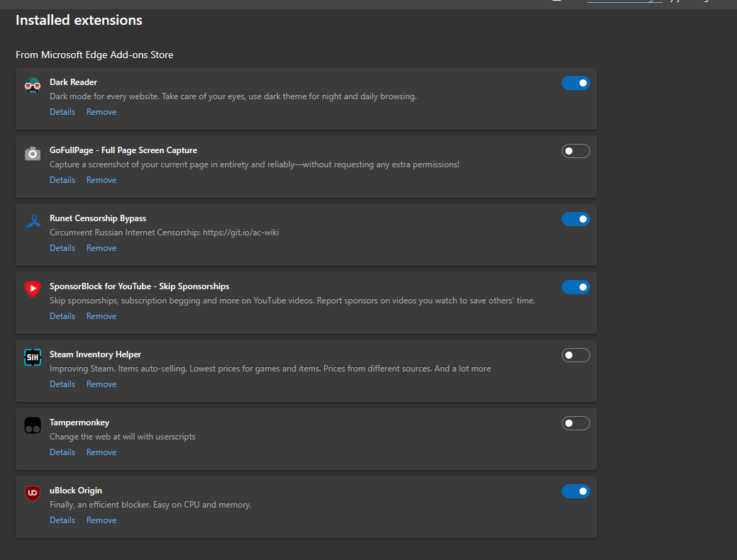Click the Runet Censorship Bypass ribbon icon
This screenshot has height=560, width=737.
[x=33, y=221]
